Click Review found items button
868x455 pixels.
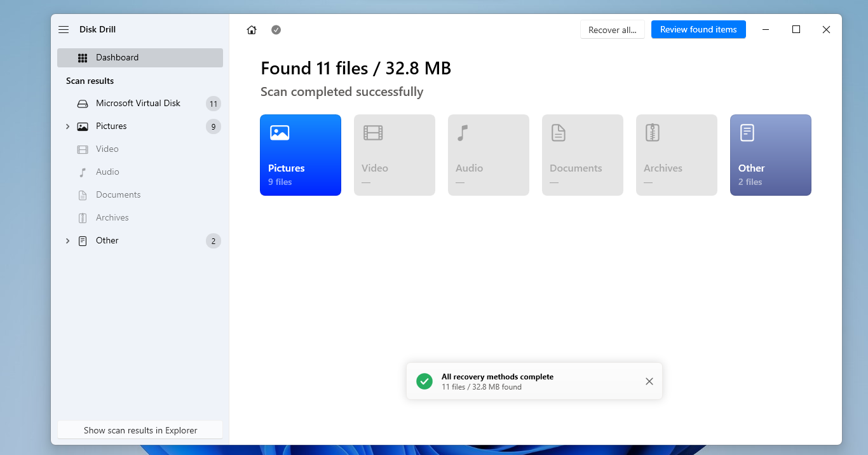coord(698,29)
